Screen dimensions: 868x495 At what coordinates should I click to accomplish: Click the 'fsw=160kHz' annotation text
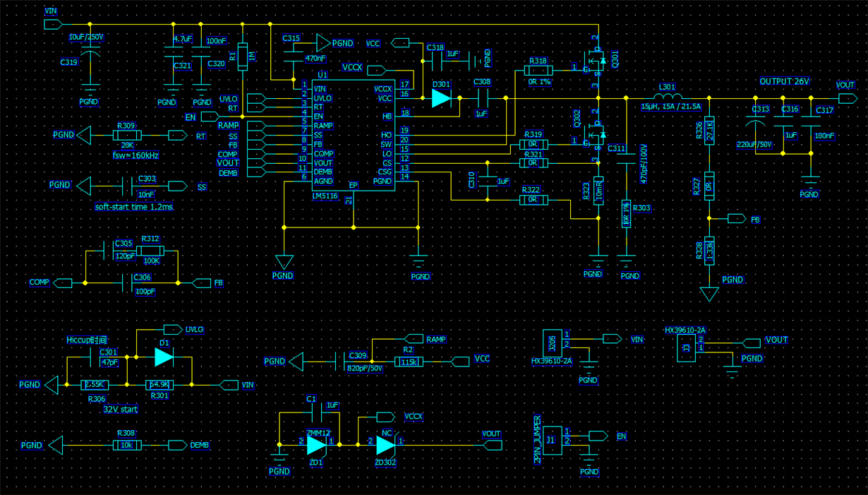pos(135,155)
